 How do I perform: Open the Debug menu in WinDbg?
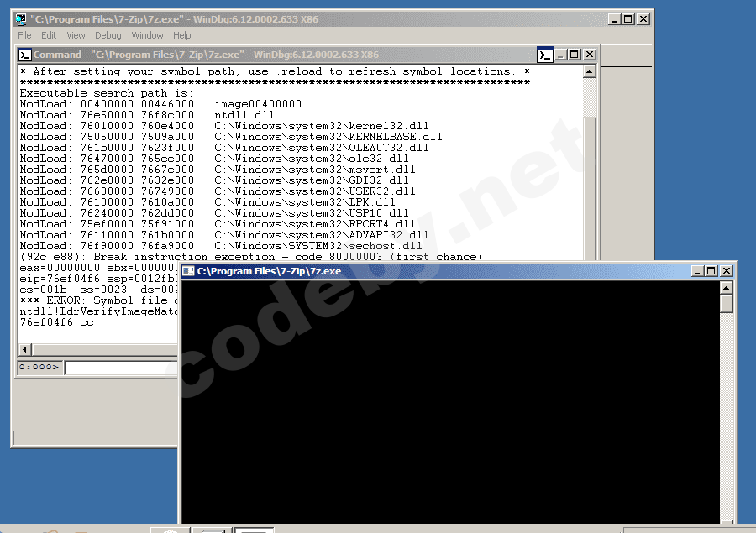[108, 35]
